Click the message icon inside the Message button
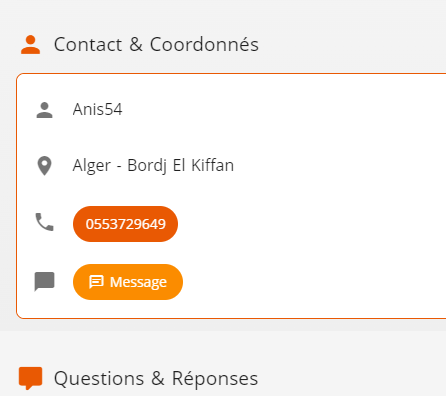The image size is (446, 396). [96, 282]
